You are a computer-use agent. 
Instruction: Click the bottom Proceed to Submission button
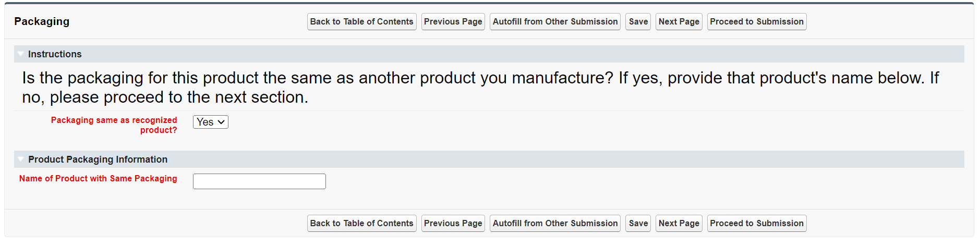756,224
